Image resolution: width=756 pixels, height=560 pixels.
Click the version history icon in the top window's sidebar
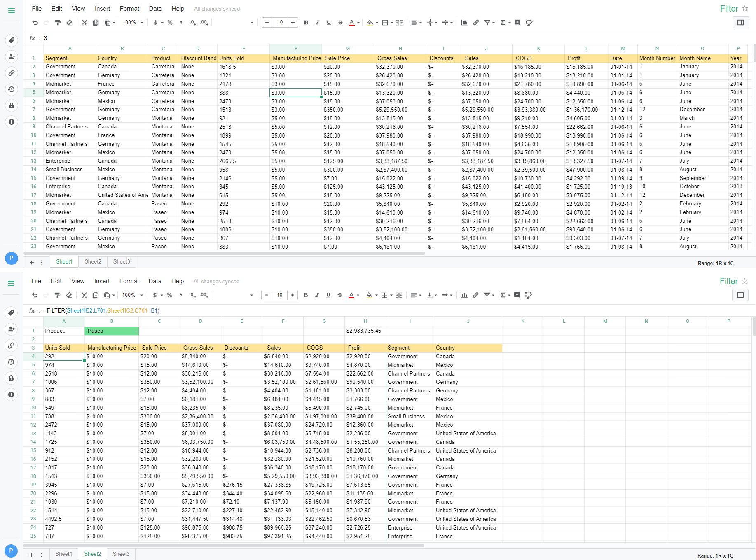click(12, 89)
